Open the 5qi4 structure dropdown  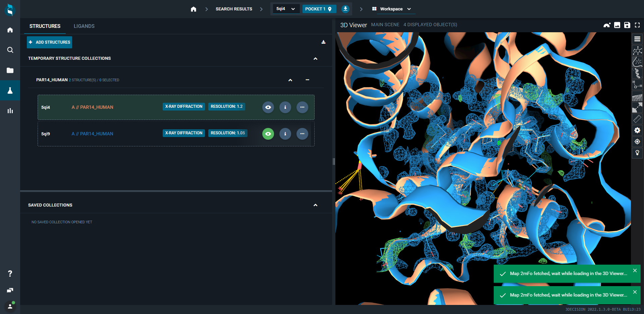click(286, 9)
